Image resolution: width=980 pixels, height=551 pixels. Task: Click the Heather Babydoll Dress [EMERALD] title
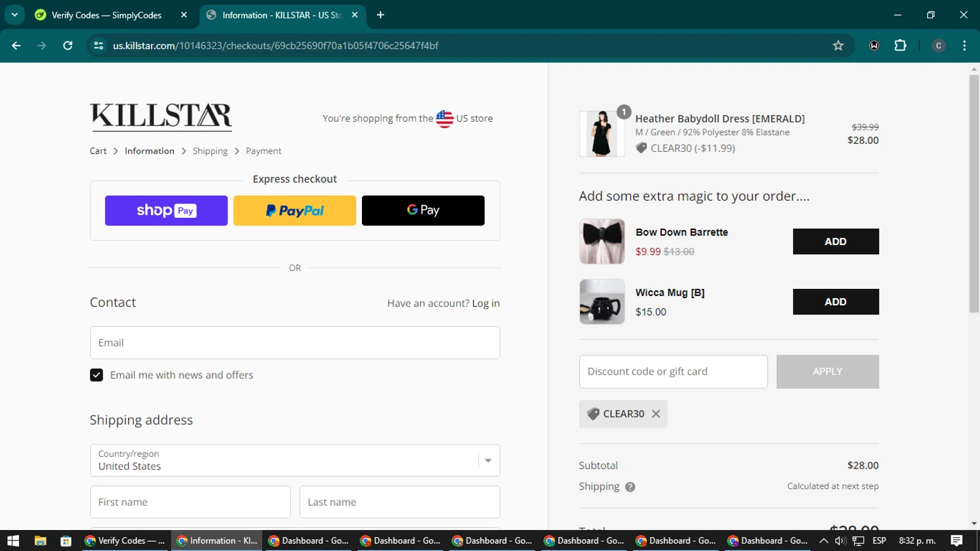pyautogui.click(x=720, y=119)
